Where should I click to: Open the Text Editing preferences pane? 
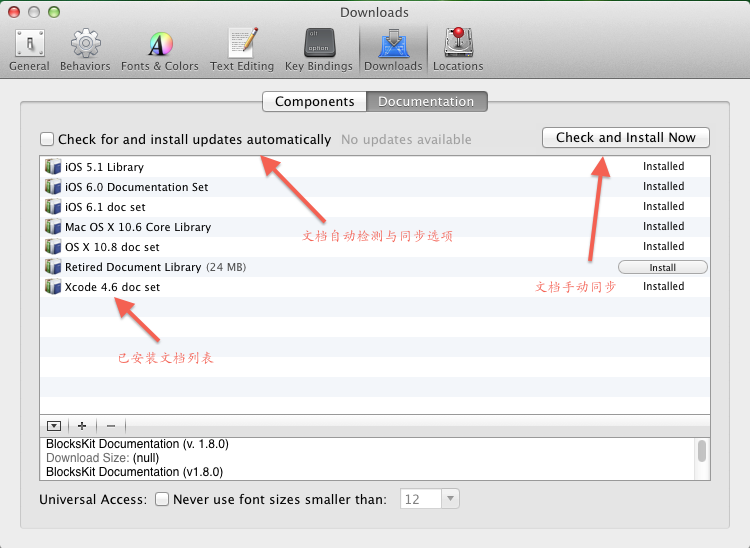pos(242,49)
